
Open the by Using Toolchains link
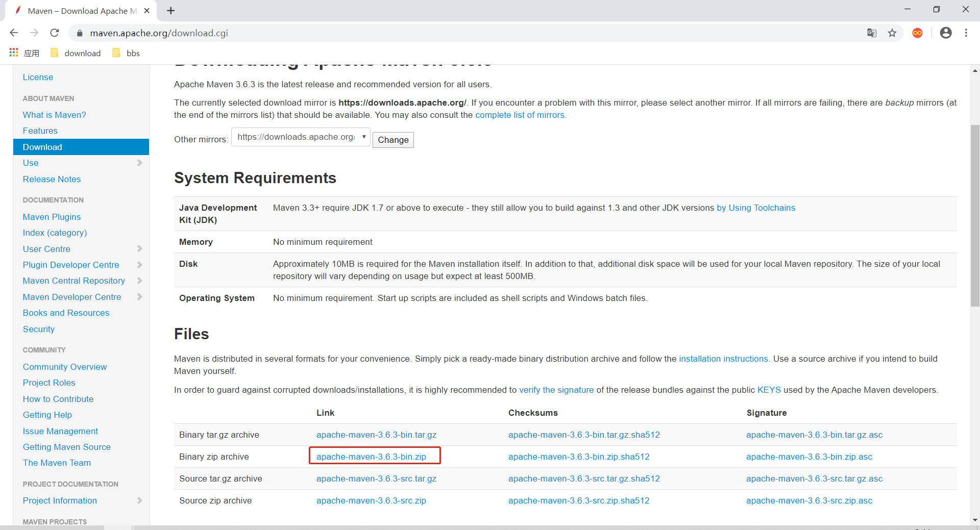coord(756,208)
